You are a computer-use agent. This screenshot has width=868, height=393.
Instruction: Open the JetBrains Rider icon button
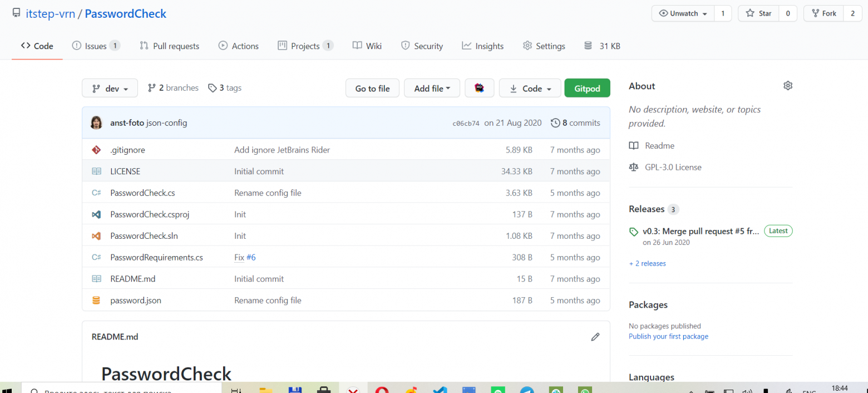(x=479, y=88)
